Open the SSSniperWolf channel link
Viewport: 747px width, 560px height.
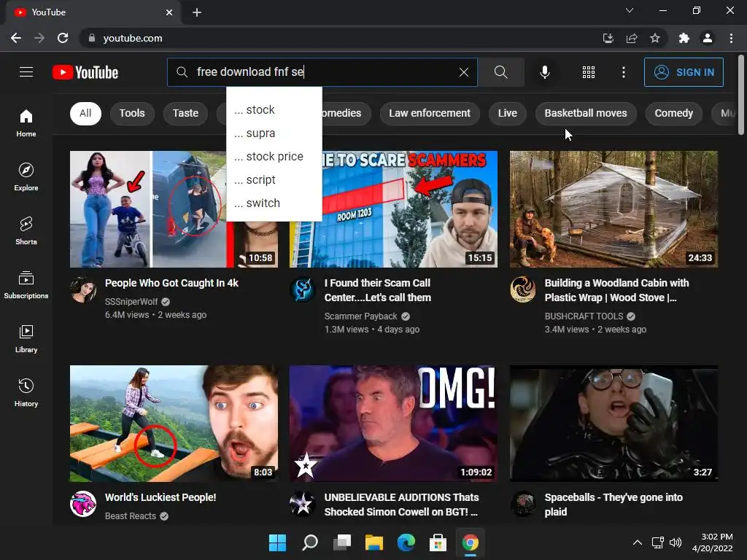coord(131,301)
